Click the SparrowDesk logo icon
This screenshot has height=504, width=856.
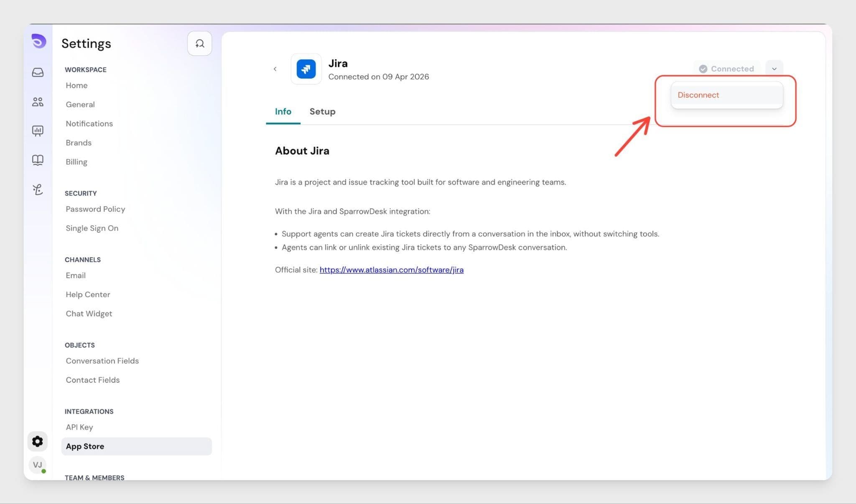pyautogui.click(x=38, y=41)
